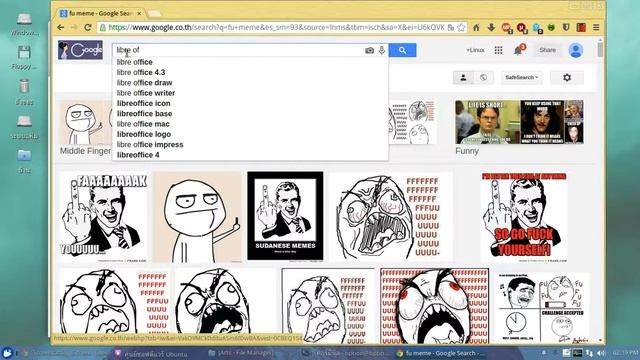Start voice search with microphone icon
This screenshot has height=360, width=640.
pyautogui.click(x=382, y=50)
